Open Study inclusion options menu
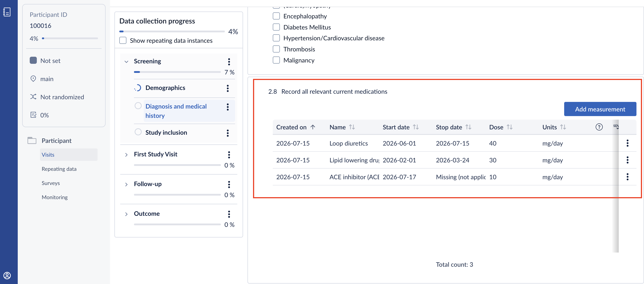The width and height of the screenshot is (644, 284). [228, 133]
